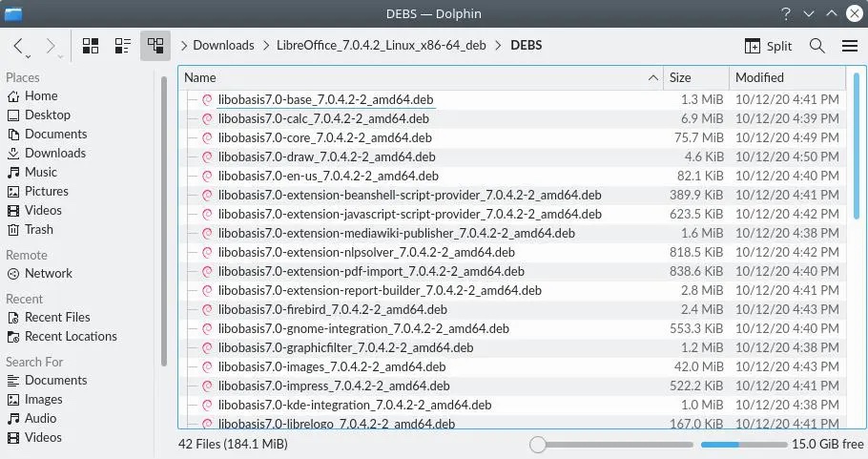Open window help question mark
868x459 pixels.
tap(786, 13)
